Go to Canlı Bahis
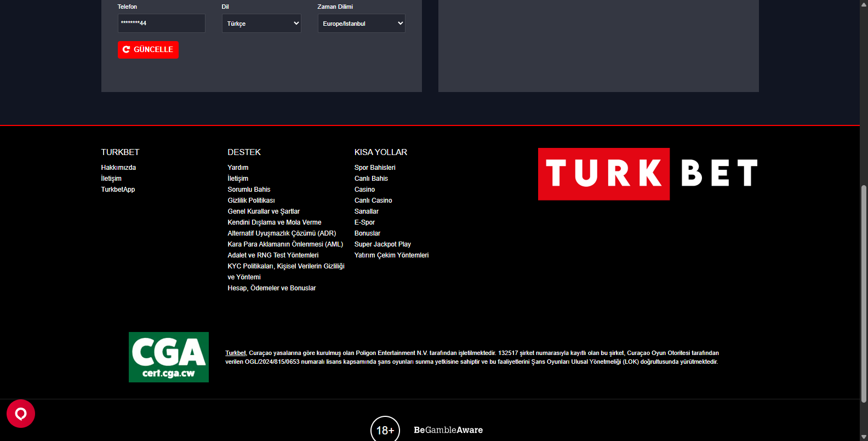868x441 pixels. [x=371, y=179]
